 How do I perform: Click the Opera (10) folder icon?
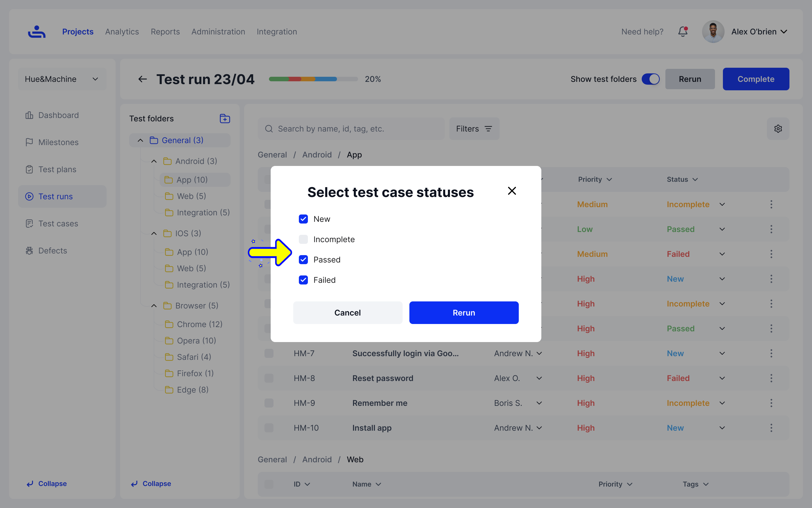(x=169, y=341)
